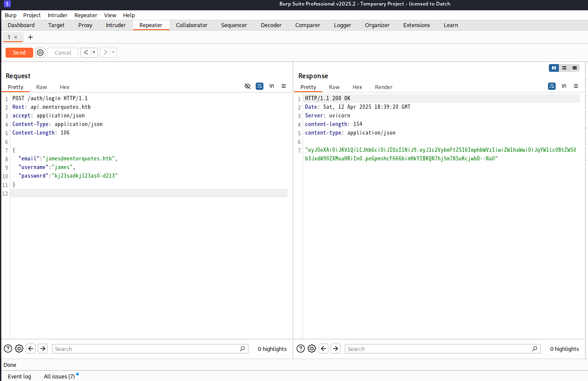Toggle word wrap icon in Request panel
588x381 pixels.
tap(260, 86)
